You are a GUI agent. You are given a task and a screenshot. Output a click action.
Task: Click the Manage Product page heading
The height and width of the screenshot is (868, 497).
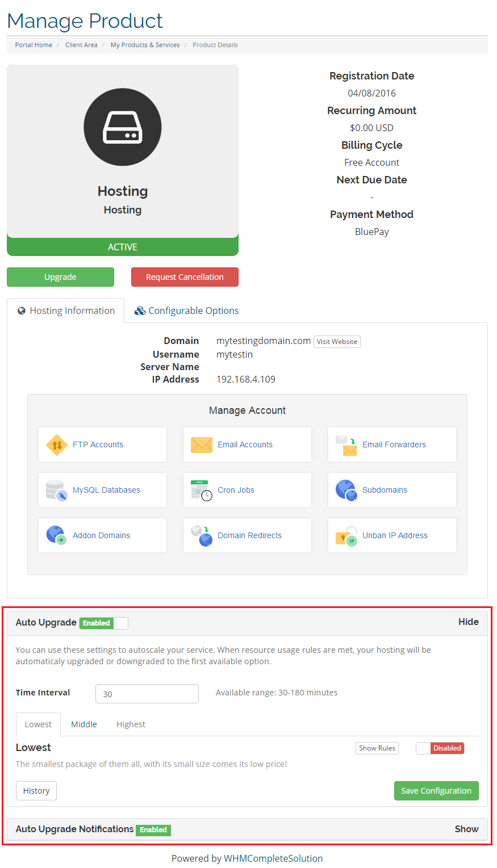coord(85,21)
